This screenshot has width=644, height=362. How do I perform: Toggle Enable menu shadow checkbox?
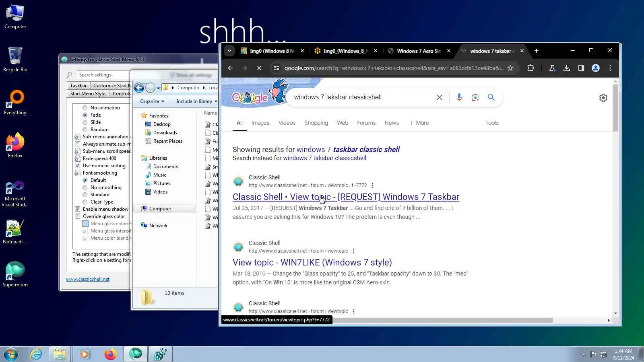click(77, 209)
